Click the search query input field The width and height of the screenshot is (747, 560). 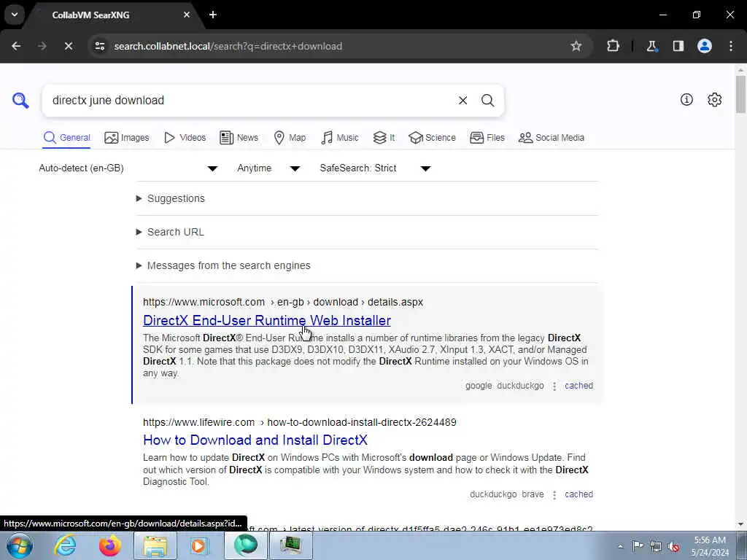coord(248,101)
